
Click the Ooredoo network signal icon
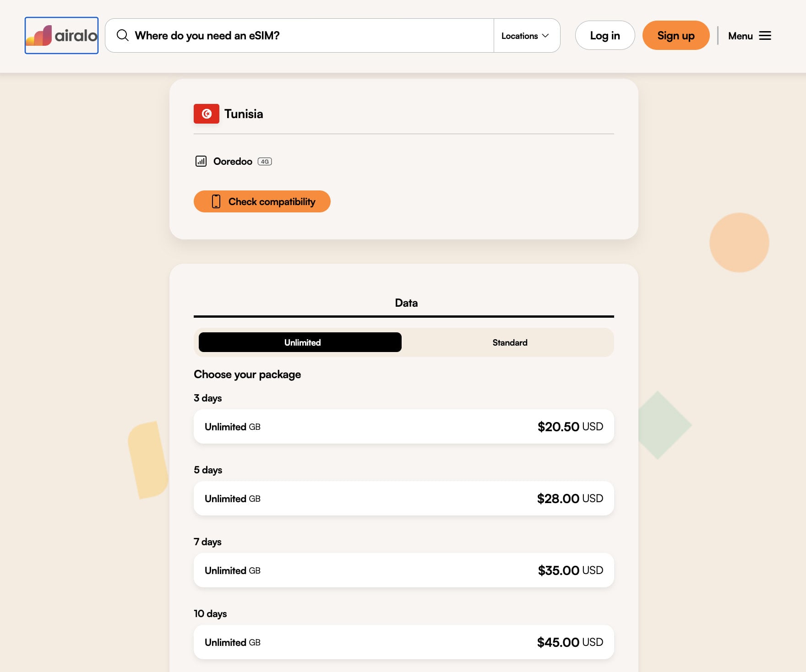coord(201,161)
